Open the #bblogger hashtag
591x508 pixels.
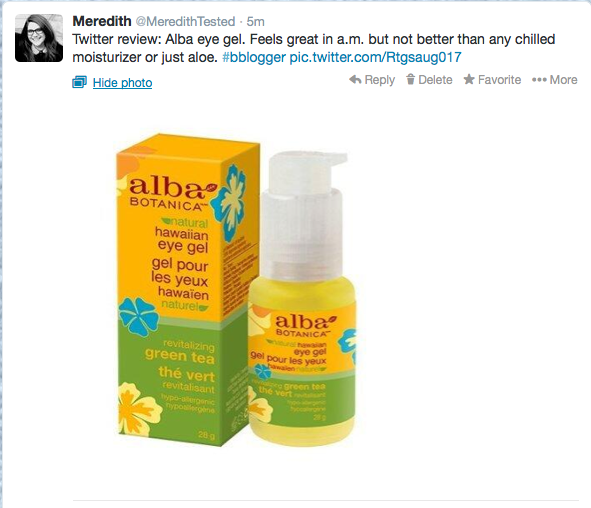click(254, 57)
